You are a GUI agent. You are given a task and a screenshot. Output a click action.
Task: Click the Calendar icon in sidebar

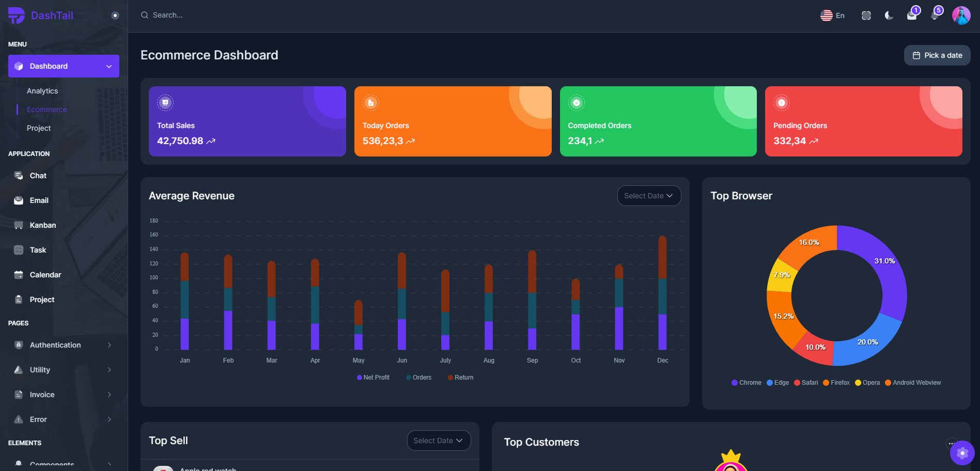pos(18,274)
